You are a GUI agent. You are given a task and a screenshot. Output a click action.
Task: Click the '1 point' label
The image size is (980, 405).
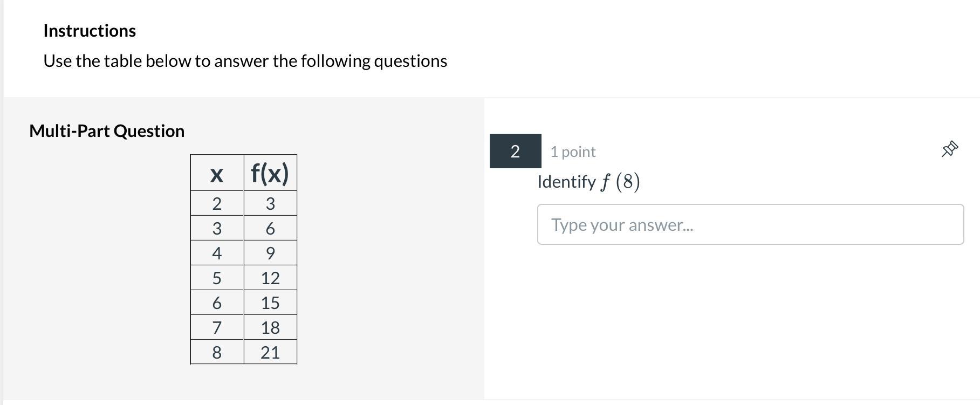pyautogui.click(x=573, y=152)
